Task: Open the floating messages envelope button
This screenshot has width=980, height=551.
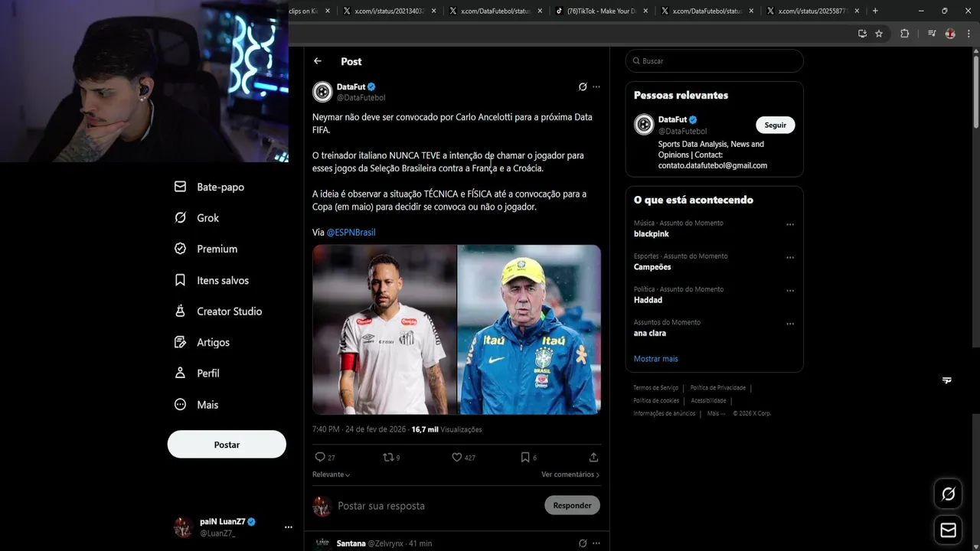Action: [x=948, y=530]
